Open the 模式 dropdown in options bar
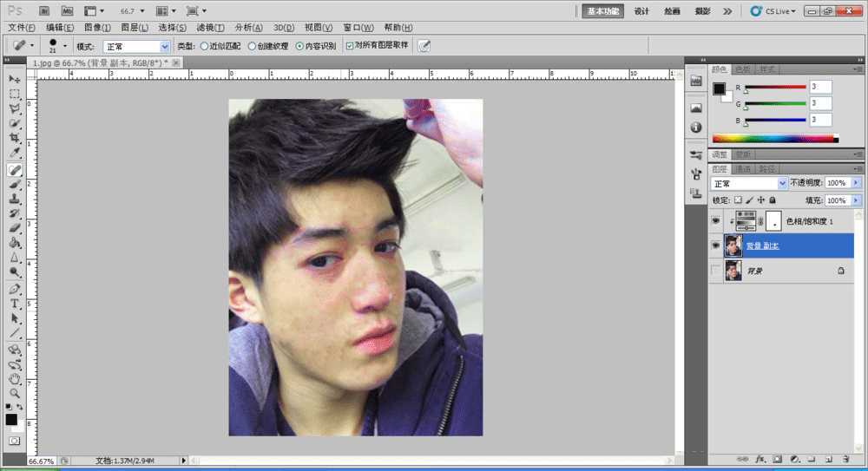The height and width of the screenshot is (471, 868). [x=136, y=46]
